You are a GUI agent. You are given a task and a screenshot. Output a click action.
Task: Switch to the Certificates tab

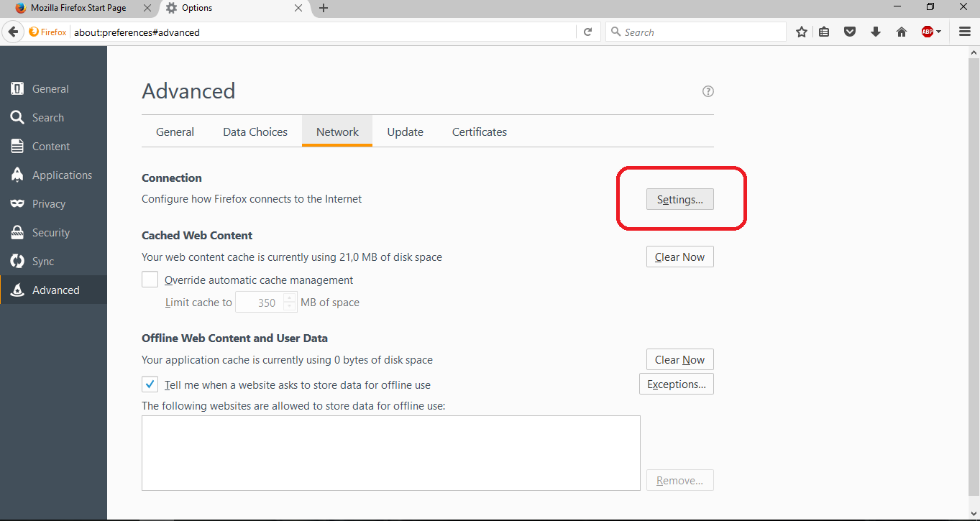point(480,132)
